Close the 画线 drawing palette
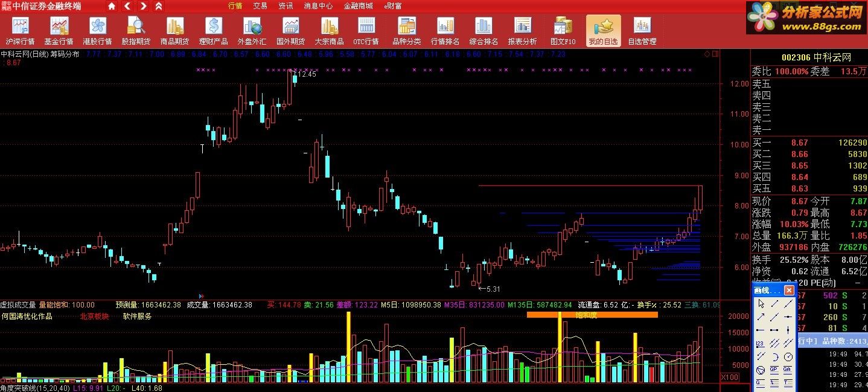The height and width of the screenshot is (392, 868). click(789, 291)
